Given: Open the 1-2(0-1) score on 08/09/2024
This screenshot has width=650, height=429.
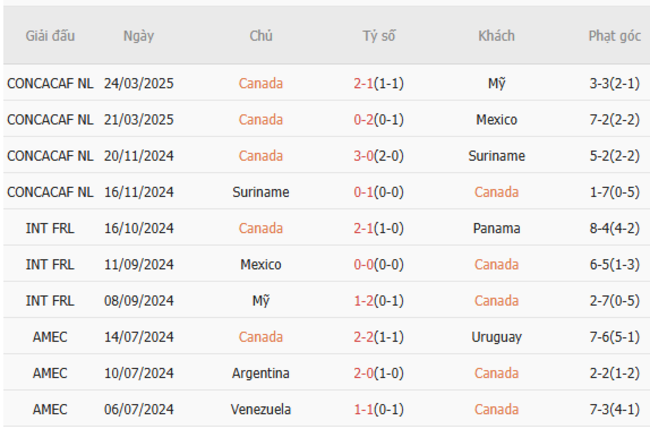Looking at the screenshot, I should coord(379,301).
